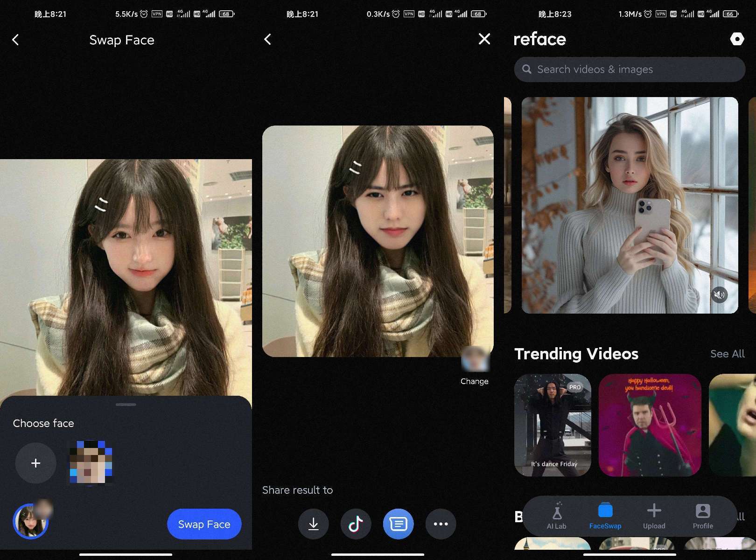Add a new face with plus button
The height and width of the screenshot is (560, 756).
(35, 463)
